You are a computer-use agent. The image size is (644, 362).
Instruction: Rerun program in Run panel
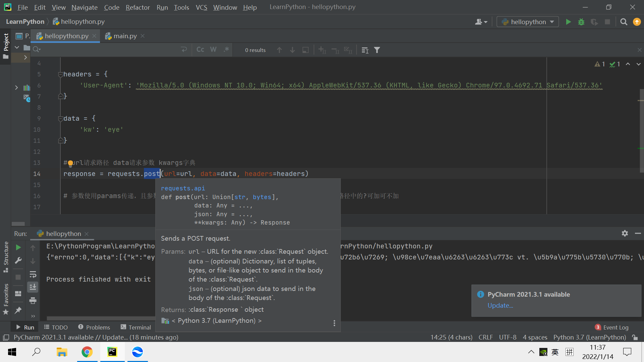(18, 247)
